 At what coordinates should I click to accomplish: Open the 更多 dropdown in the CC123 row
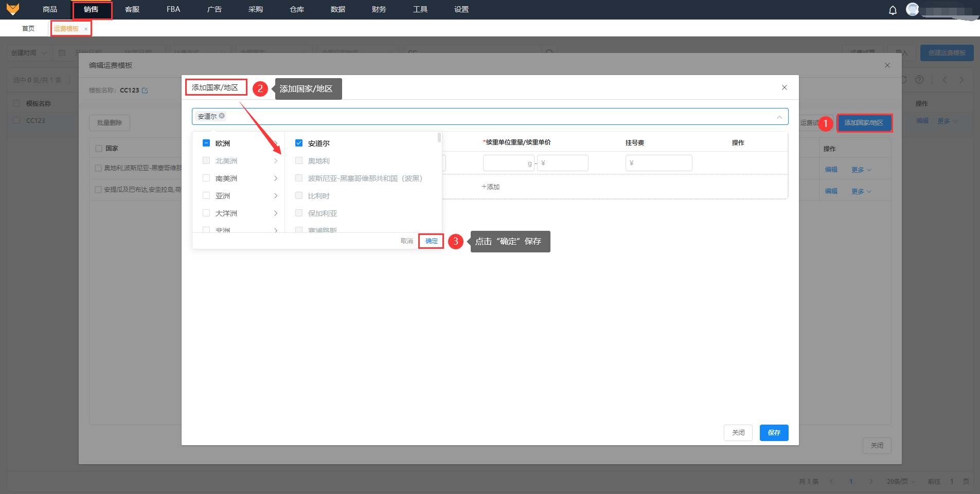pyautogui.click(x=947, y=121)
